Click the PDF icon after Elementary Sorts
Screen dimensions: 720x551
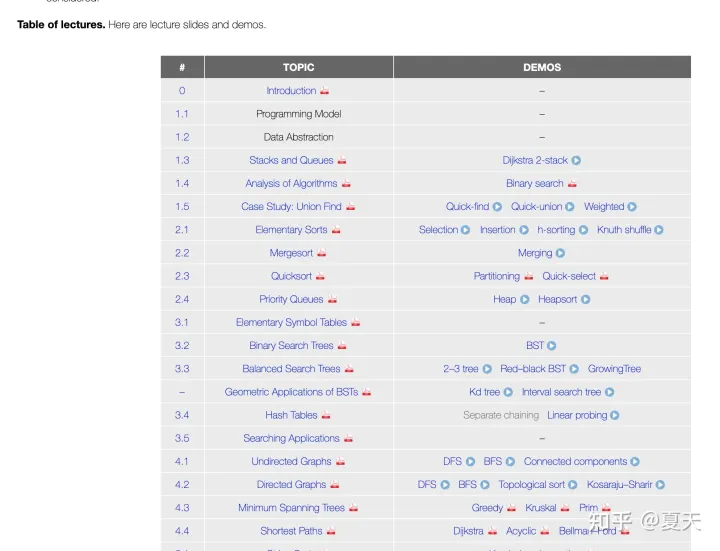pyautogui.click(x=336, y=230)
